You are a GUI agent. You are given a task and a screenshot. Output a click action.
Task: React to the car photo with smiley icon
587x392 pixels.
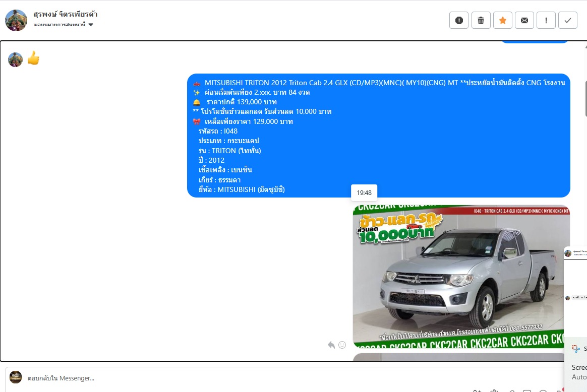[342, 345]
